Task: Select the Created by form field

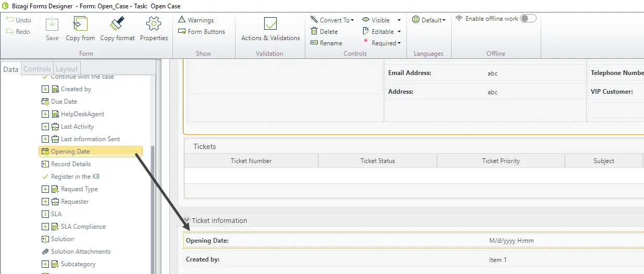Action: coord(414,259)
